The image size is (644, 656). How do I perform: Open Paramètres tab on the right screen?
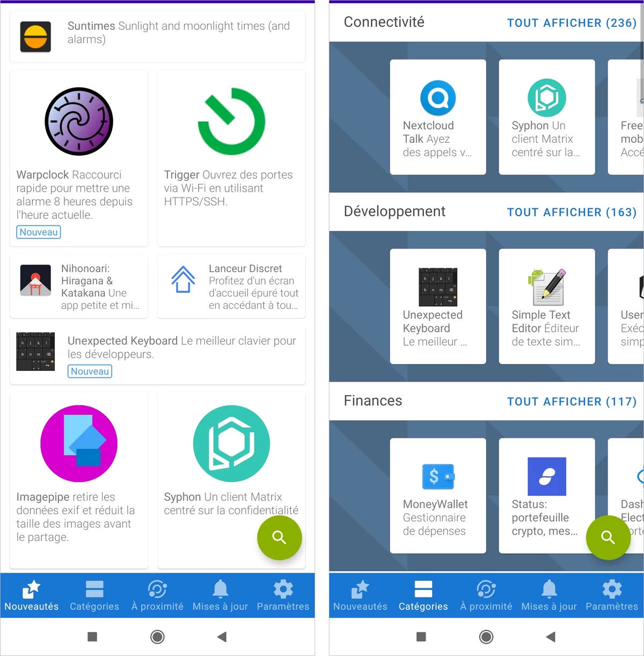pos(612,595)
